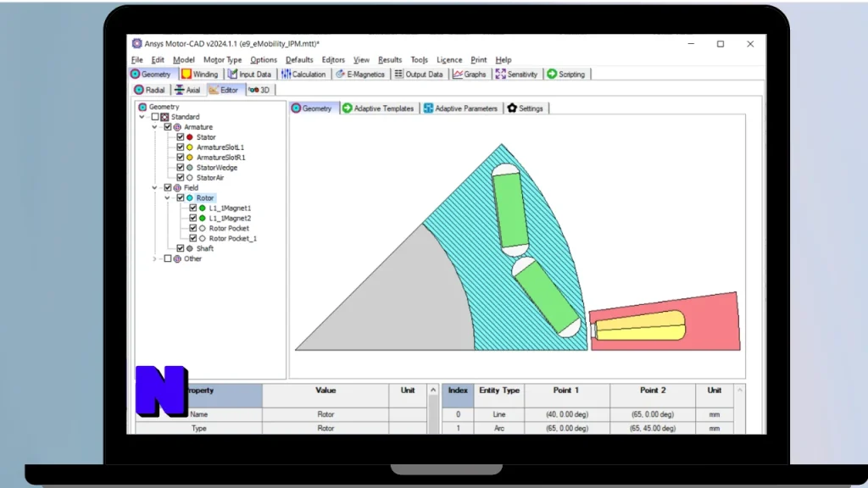Open the Print menu
This screenshot has height=488, width=868.
click(479, 60)
